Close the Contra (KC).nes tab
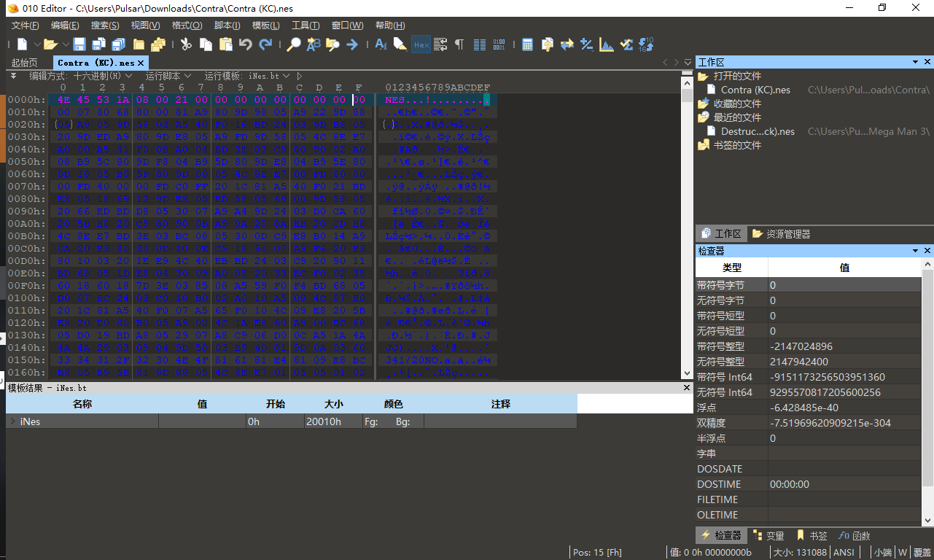Image resolution: width=934 pixels, height=560 pixels. (x=141, y=63)
